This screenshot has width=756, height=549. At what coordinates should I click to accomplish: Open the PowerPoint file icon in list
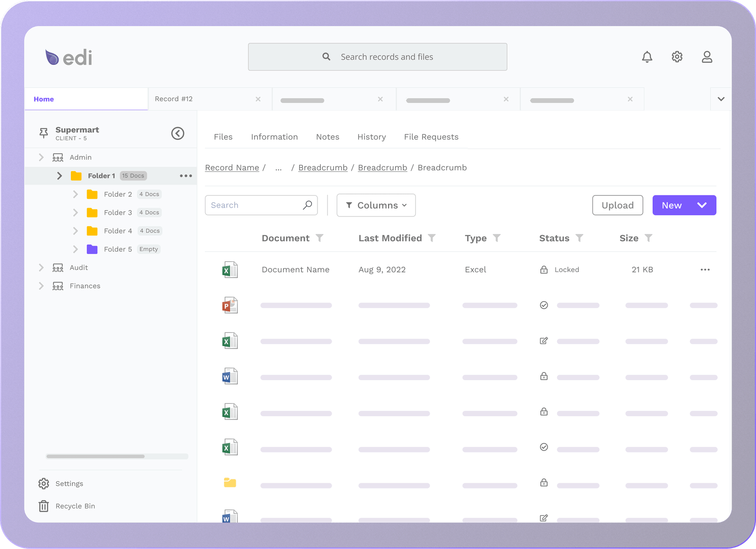pos(230,305)
